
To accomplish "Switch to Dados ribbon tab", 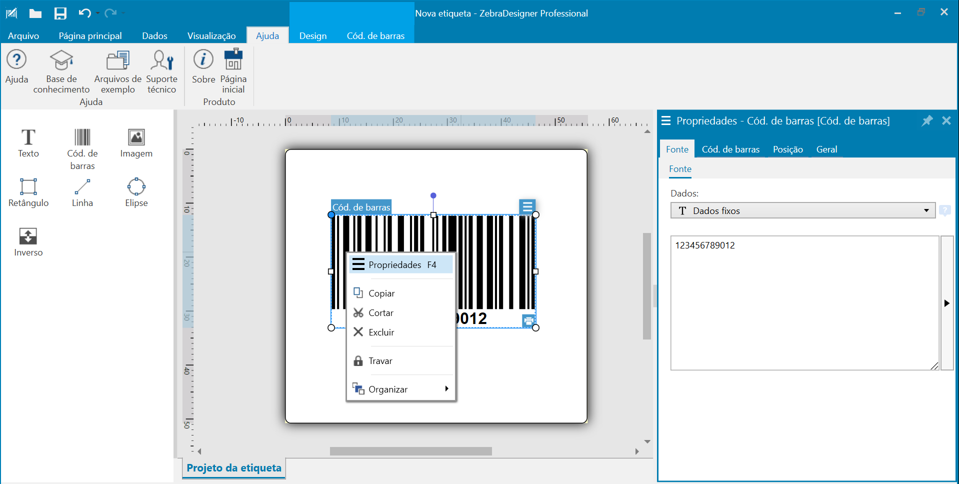I will pos(155,35).
